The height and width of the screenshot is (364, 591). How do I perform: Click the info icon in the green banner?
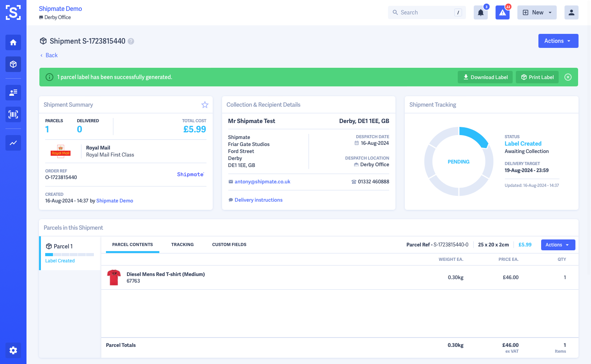(x=49, y=77)
